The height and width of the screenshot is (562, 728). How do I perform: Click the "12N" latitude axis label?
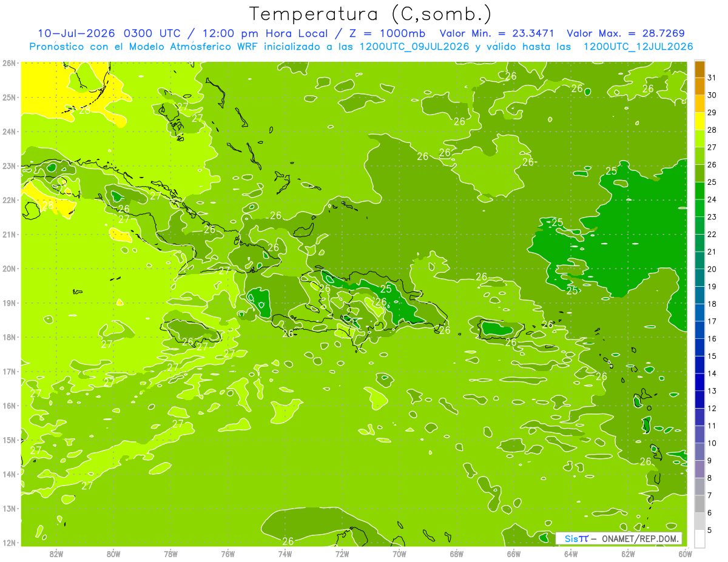[x=8, y=543]
